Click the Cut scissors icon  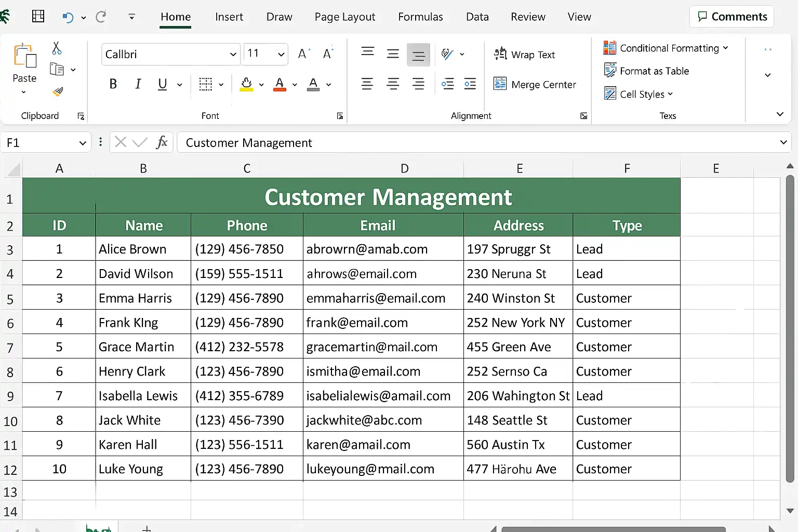[x=57, y=48]
